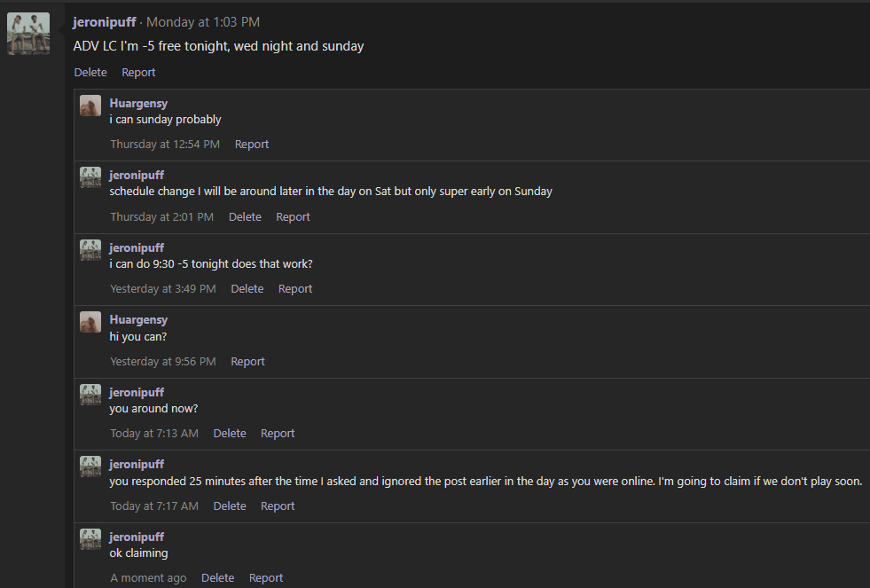Click jeronipuff's avatar beside 'you around now?'
The image size is (870, 588).
(x=90, y=395)
